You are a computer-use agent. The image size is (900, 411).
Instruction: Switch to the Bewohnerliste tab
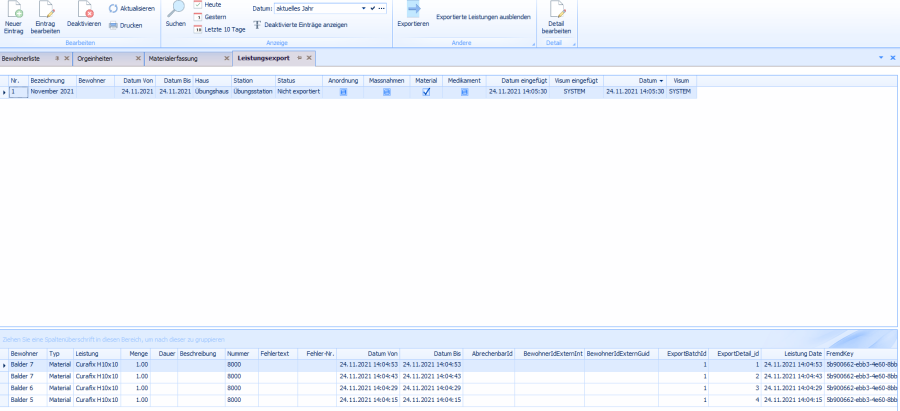24,58
